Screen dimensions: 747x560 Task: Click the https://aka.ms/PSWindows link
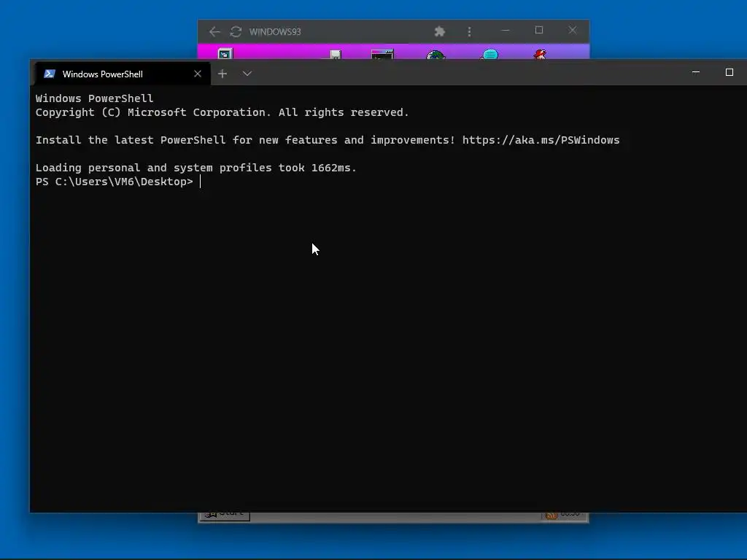[x=541, y=140]
